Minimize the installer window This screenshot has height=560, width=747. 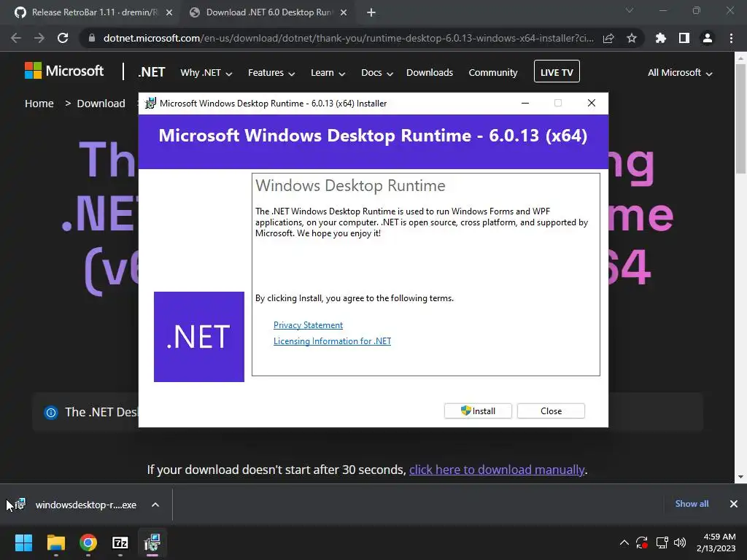pyautogui.click(x=525, y=104)
